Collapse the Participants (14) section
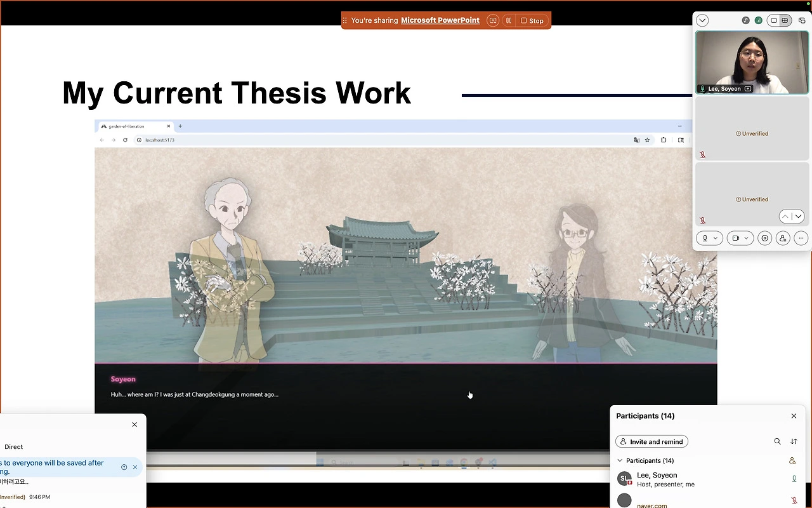 click(x=620, y=460)
